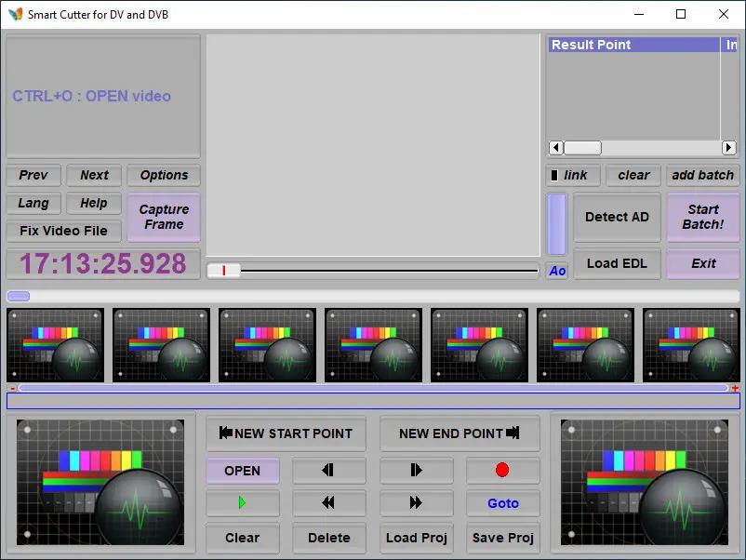Open the Options panel
The image size is (746, 560).
click(164, 176)
